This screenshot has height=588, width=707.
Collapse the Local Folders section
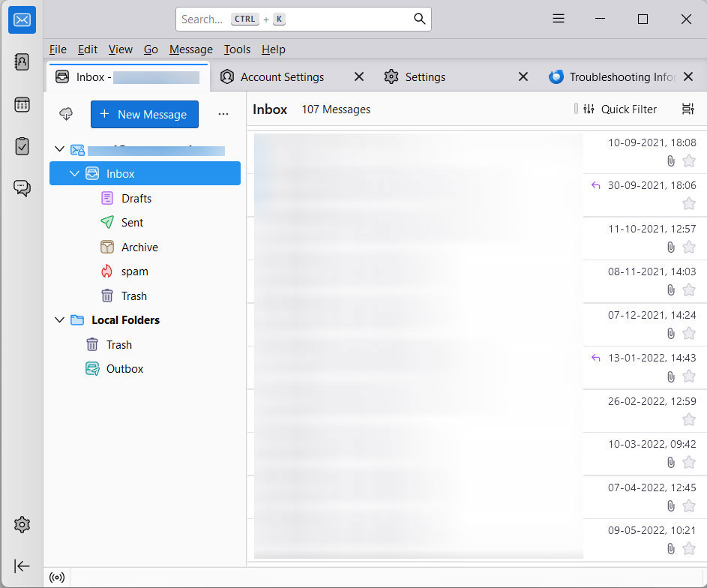tap(60, 319)
